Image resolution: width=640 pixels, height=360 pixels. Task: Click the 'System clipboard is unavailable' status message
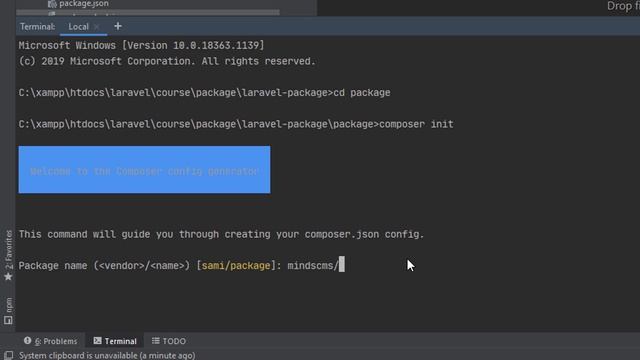(x=107, y=356)
